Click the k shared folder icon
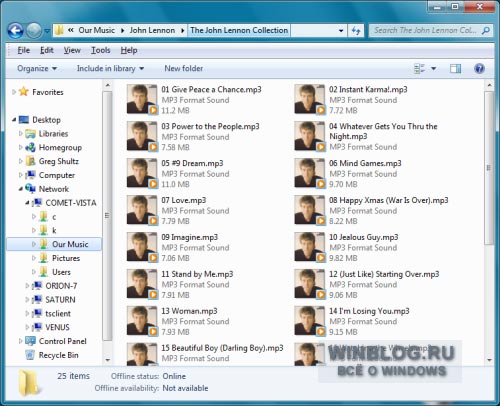 click(x=43, y=230)
